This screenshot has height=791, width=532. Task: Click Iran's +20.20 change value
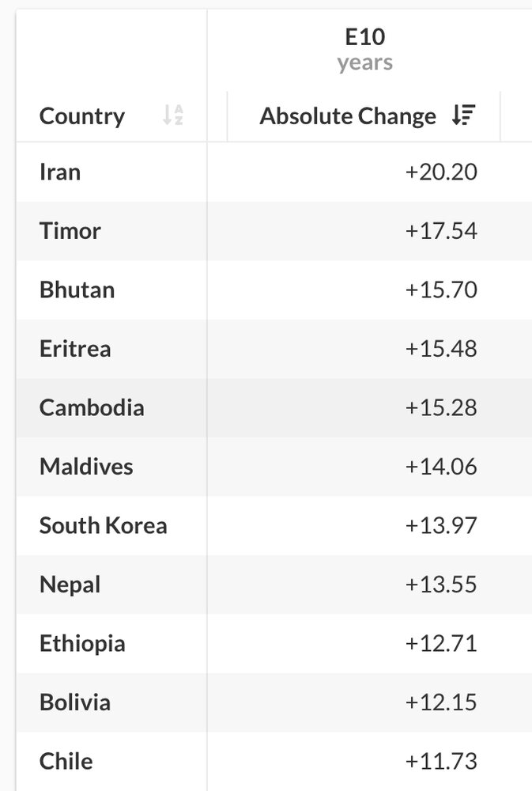[x=441, y=172]
